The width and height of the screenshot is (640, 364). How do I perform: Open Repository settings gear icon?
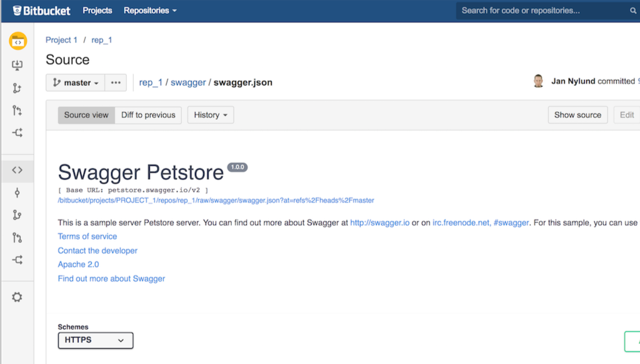click(17, 297)
